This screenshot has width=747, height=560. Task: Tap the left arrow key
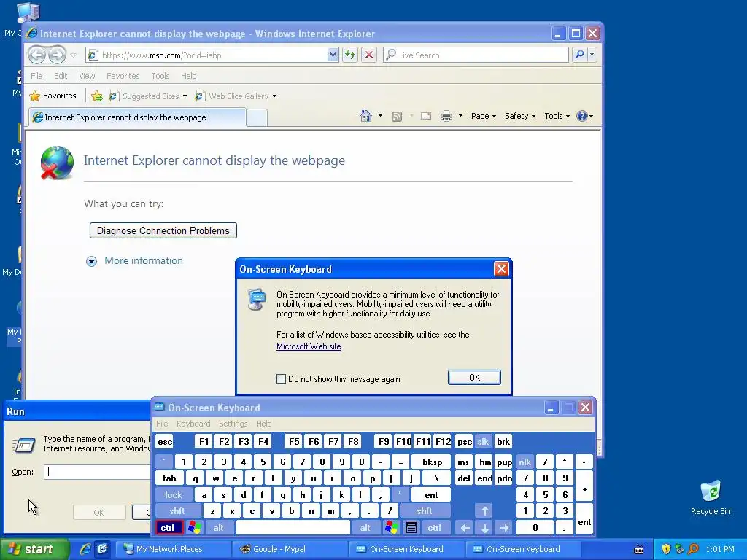(465, 528)
